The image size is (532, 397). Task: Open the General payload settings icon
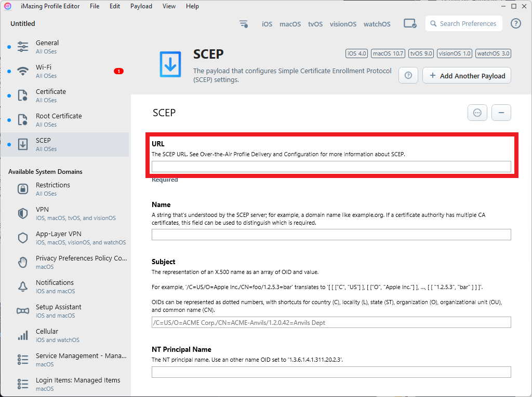pos(23,47)
